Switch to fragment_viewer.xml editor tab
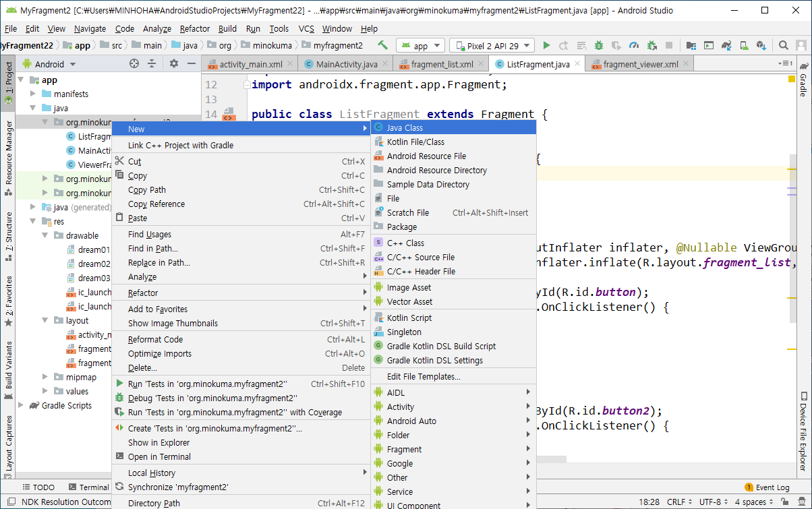This screenshot has height=509, width=812. (641, 65)
